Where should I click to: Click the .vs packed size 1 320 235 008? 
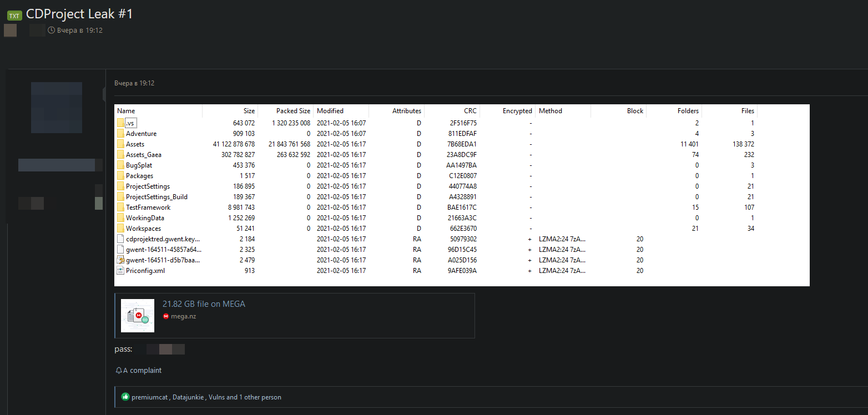[x=291, y=123]
